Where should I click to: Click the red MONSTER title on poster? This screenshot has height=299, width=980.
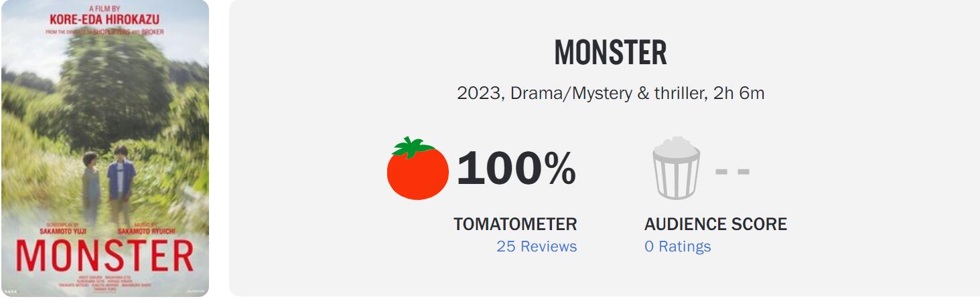coord(104,256)
